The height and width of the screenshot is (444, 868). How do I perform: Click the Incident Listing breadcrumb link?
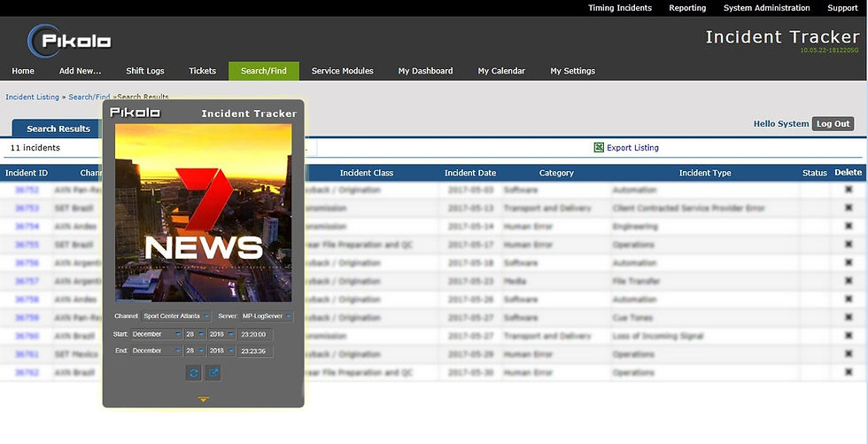coord(32,97)
